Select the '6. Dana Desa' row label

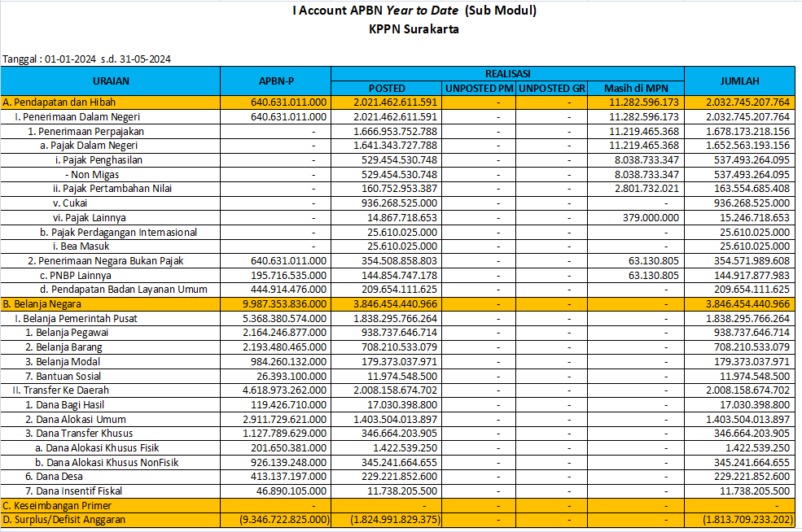coord(54,477)
